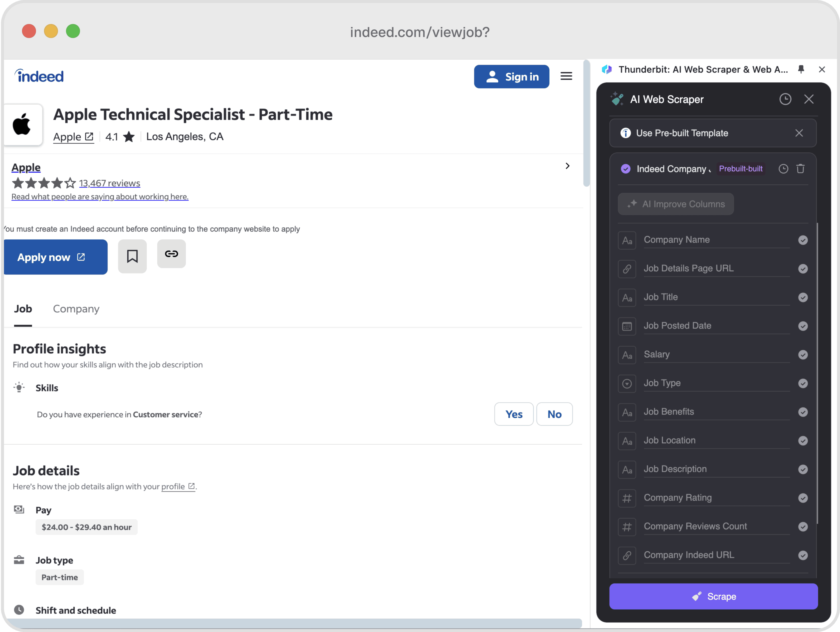Toggle Salary column checkmark
Screen dimensions: 840x632
(x=803, y=355)
